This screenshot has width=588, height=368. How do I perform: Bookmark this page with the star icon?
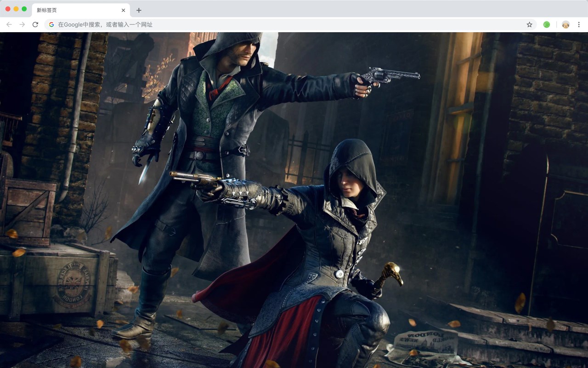click(529, 24)
